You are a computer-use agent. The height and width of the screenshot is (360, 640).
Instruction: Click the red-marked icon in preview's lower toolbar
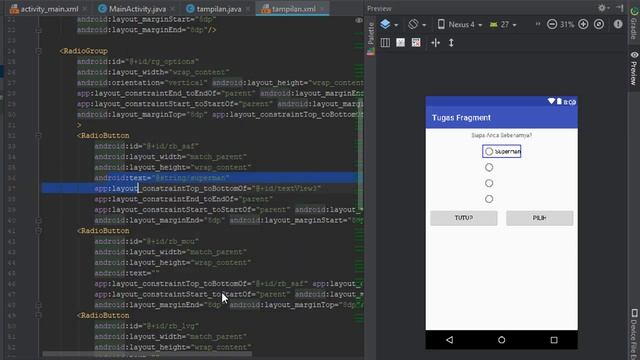click(x=416, y=42)
